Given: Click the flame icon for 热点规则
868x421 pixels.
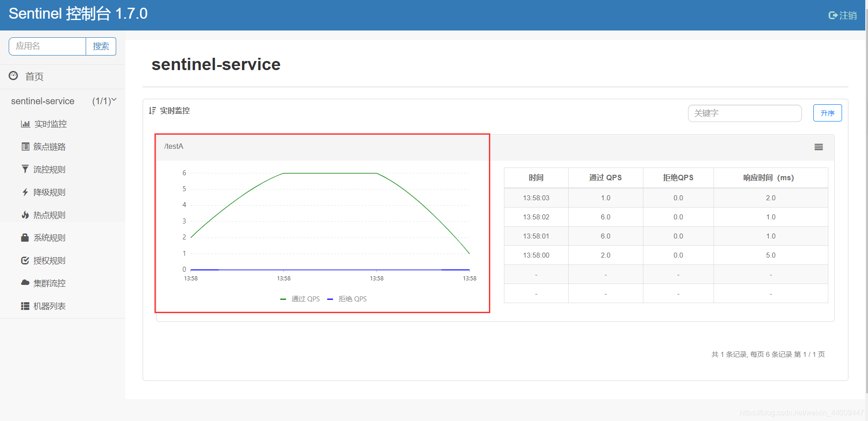Looking at the screenshot, I should [25, 215].
